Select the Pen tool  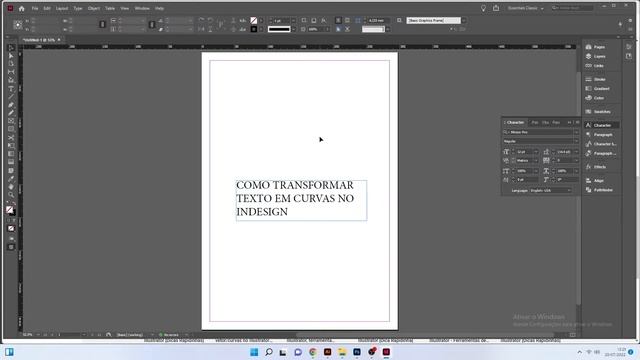(11, 105)
